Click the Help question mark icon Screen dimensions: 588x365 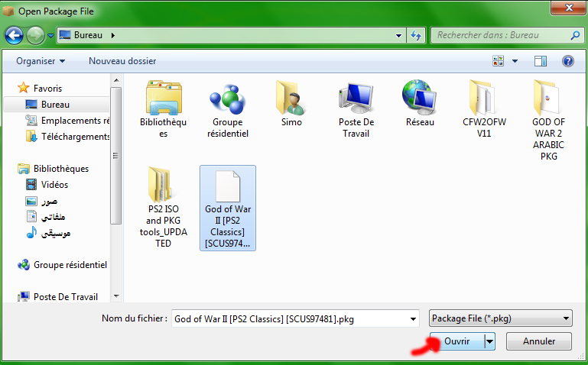(x=568, y=61)
